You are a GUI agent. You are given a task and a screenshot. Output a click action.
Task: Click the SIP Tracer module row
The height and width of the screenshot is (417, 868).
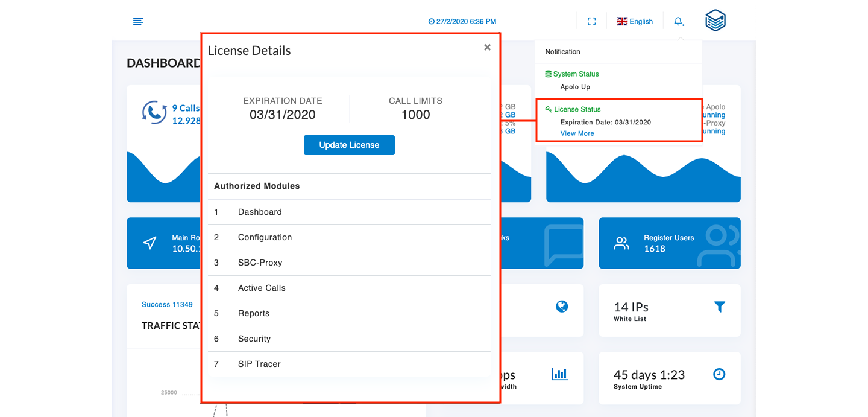(259, 364)
